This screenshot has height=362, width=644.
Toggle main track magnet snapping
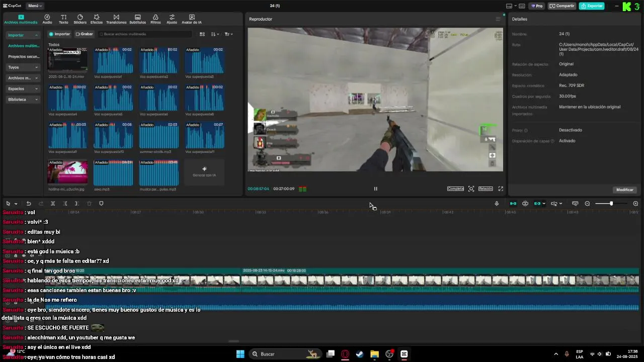[x=513, y=204]
